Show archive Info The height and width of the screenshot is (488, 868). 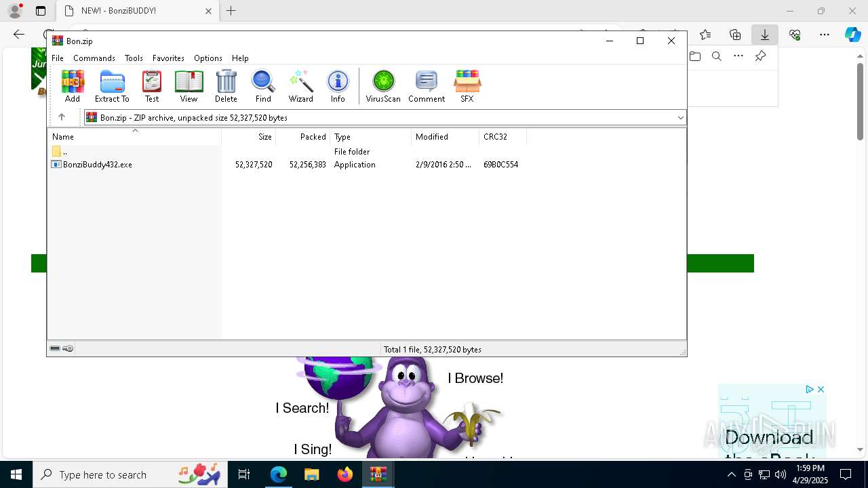click(x=338, y=86)
